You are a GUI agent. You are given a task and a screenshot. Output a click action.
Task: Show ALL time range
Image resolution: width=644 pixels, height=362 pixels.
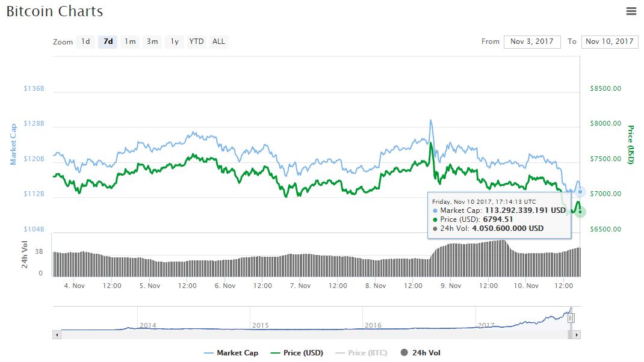[218, 41]
